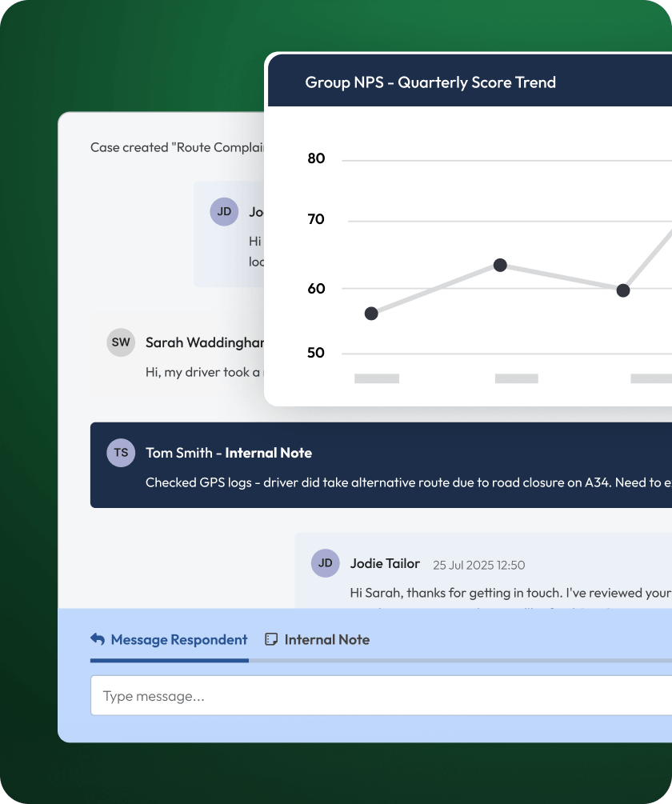
Task: Click the JD avatar beside Jodie Tailor's timestamp
Action: [326, 563]
